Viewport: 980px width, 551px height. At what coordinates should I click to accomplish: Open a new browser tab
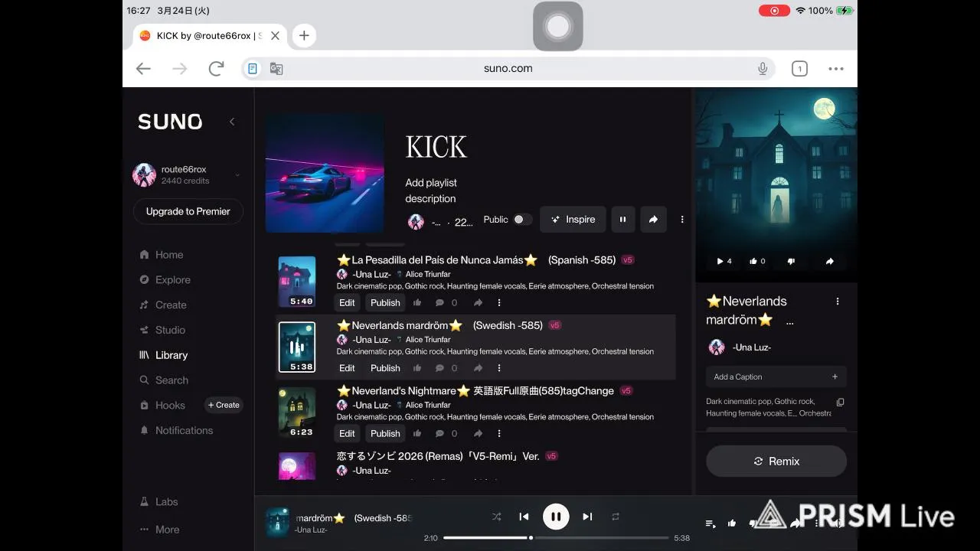click(304, 35)
